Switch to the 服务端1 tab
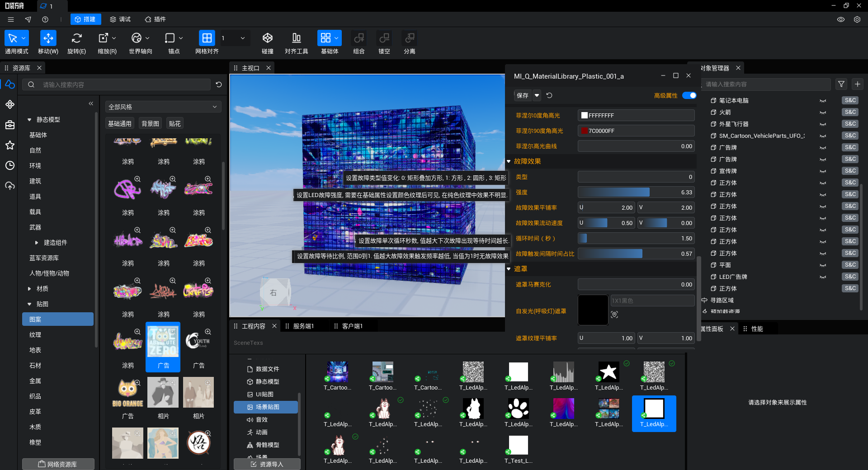The height and width of the screenshot is (470, 868). click(303, 326)
